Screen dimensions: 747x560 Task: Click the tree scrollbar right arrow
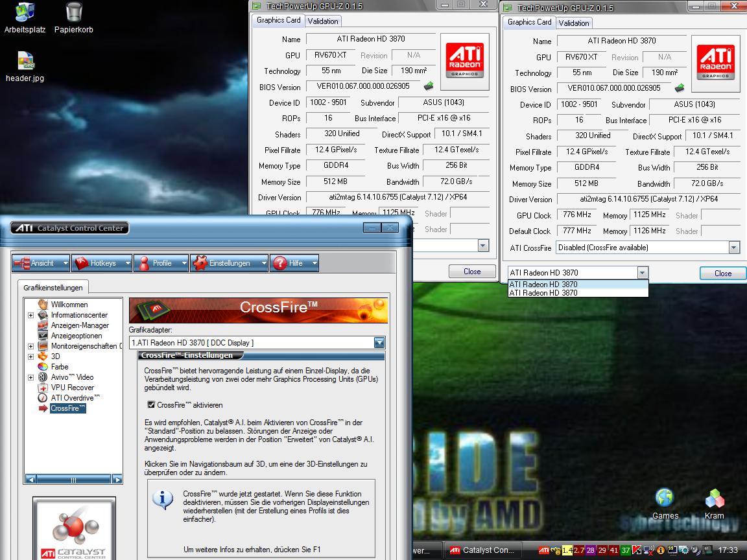point(117,480)
